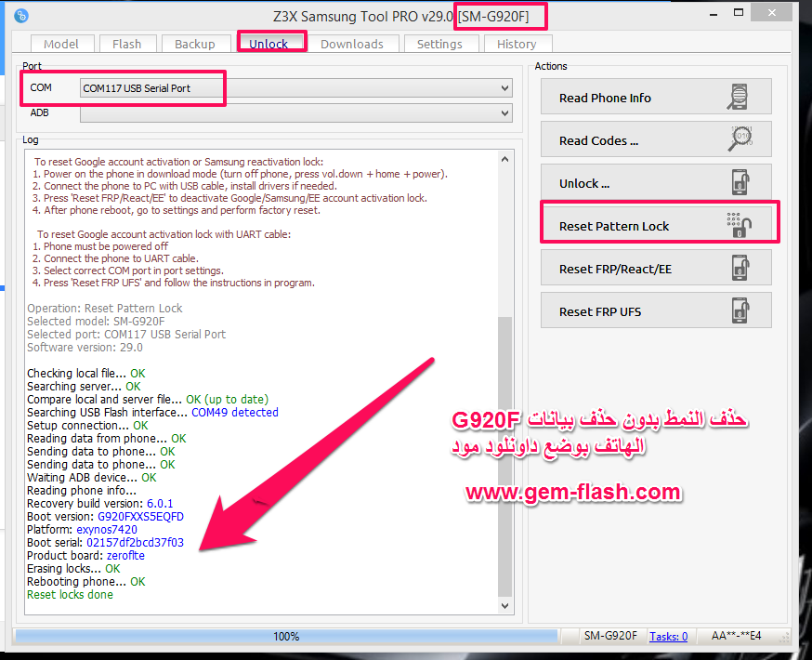Click the 'Software version: 29.0' log line
Screen dimensions: 812x660
(85, 347)
